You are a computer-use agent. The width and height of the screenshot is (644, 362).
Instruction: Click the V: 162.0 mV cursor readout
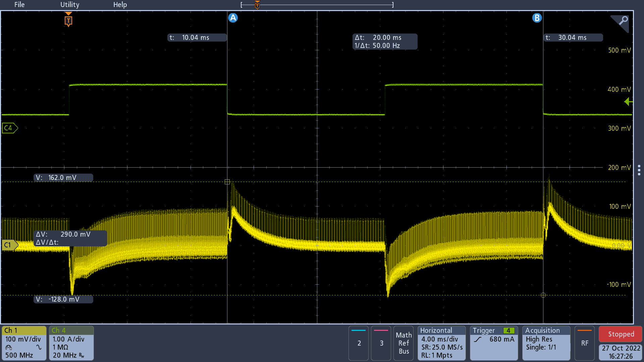tap(63, 178)
